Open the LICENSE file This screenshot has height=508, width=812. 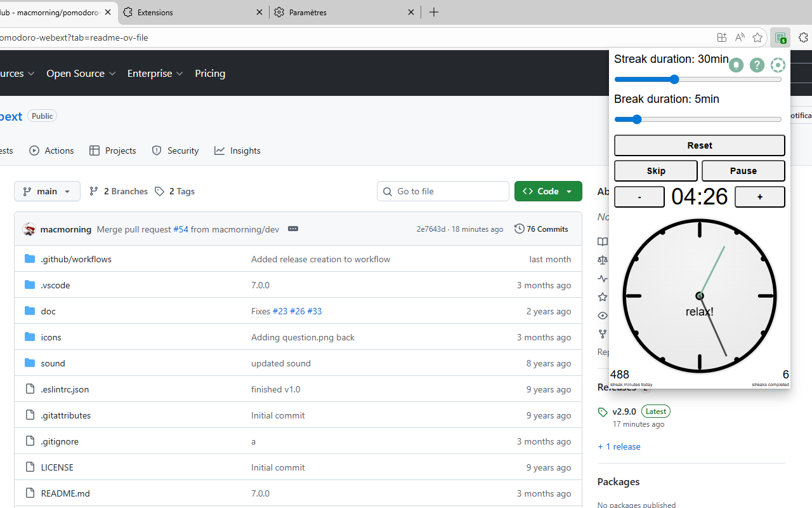[x=57, y=467]
